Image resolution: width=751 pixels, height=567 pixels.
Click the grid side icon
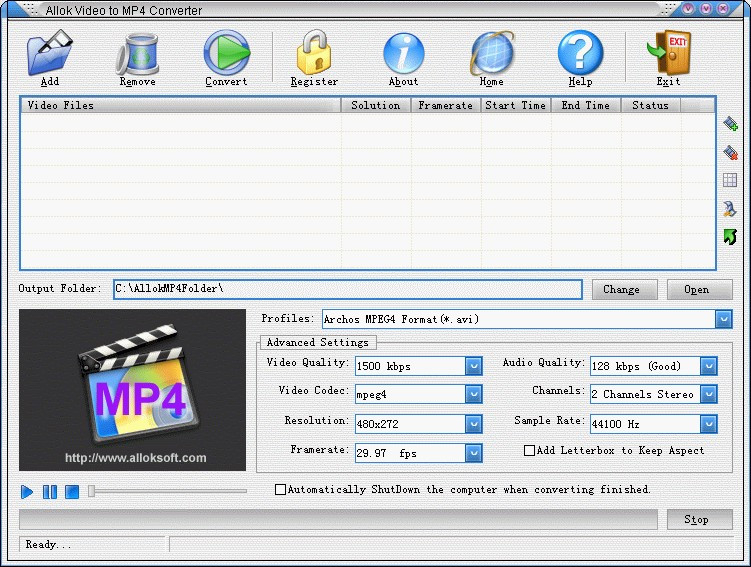click(730, 181)
